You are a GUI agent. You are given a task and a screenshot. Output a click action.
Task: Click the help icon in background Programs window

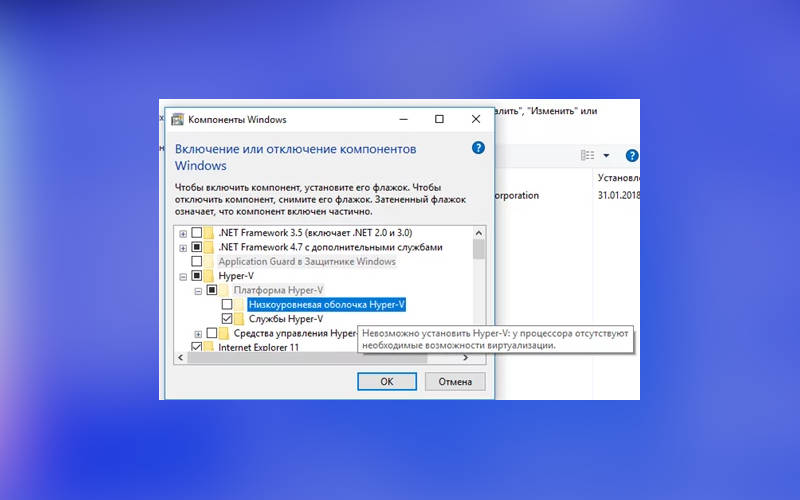(632, 156)
